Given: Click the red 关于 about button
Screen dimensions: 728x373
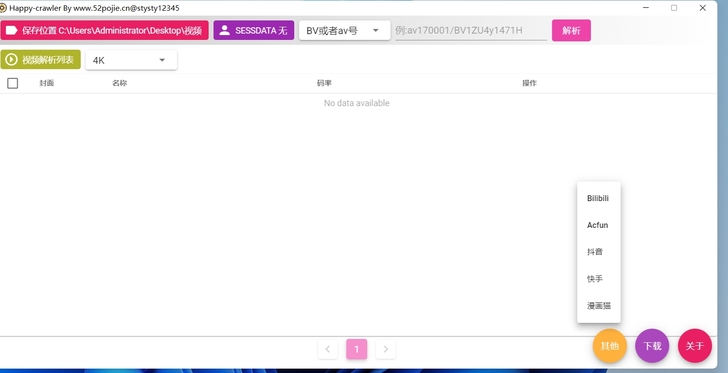Looking at the screenshot, I should point(695,346).
